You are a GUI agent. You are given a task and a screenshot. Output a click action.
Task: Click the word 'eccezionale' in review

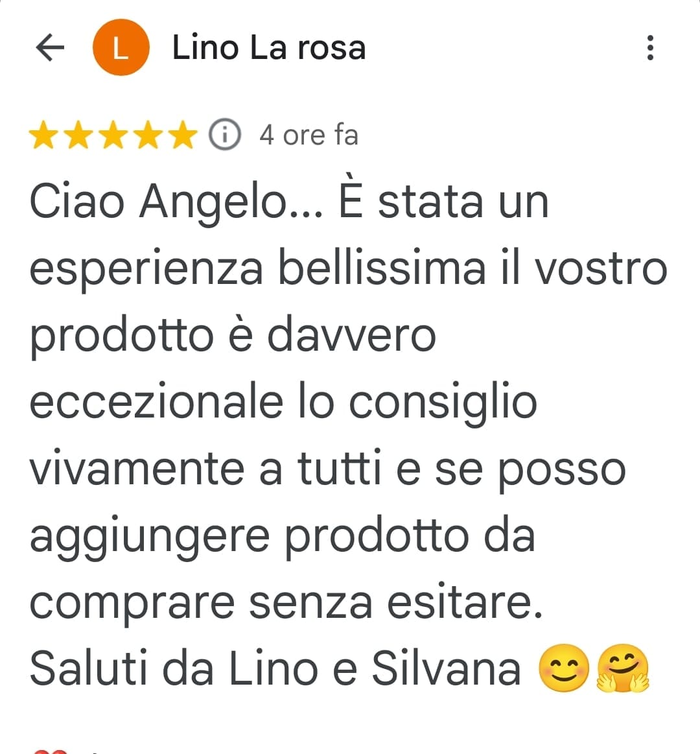point(156,401)
